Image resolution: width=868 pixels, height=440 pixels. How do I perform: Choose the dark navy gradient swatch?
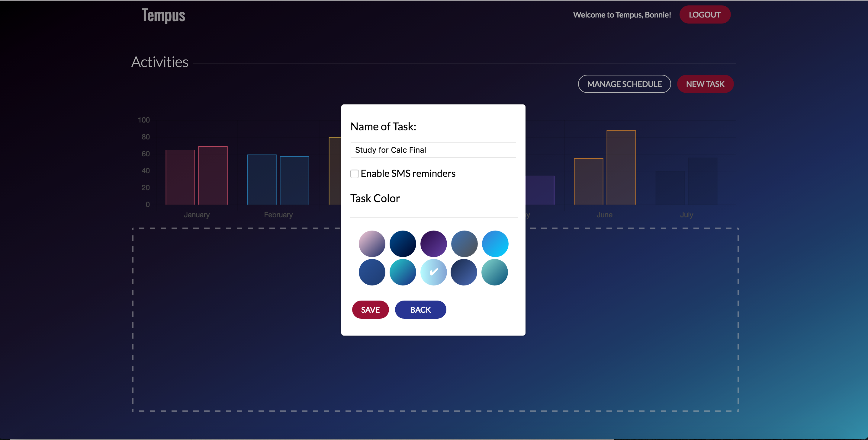coord(403,244)
